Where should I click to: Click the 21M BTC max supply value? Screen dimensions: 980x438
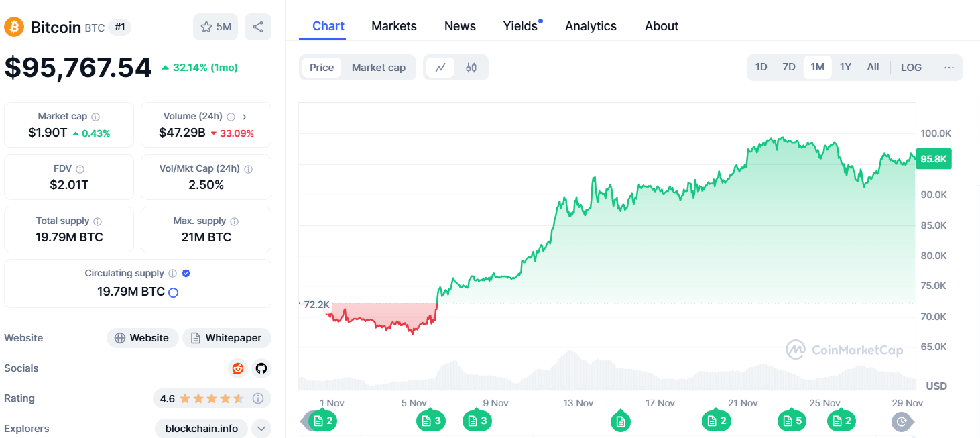click(x=206, y=237)
